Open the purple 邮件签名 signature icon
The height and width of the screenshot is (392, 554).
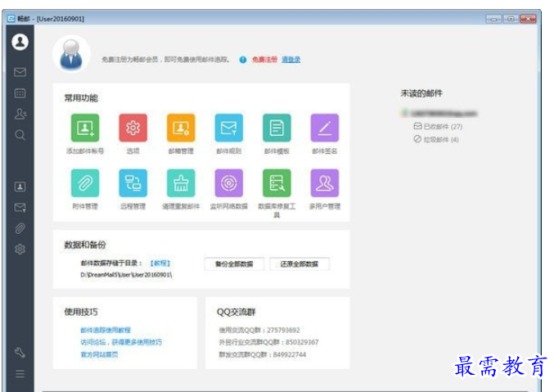pyautogui.click(x=325, y=128)
